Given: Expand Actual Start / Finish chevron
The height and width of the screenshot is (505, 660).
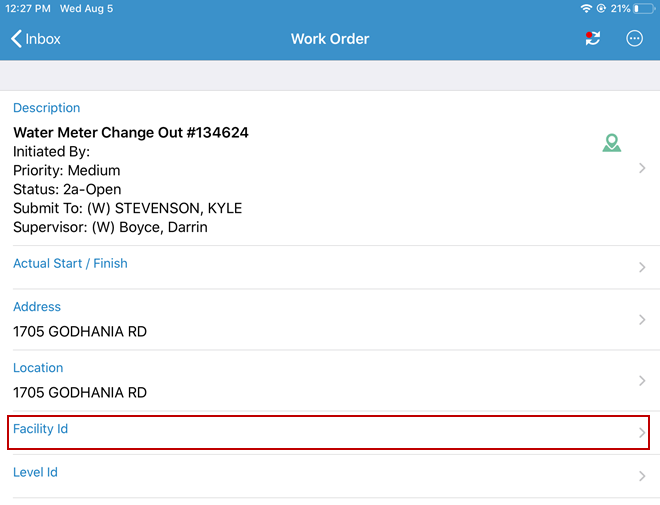Looking at the screenshot, I should click(642, 268).
